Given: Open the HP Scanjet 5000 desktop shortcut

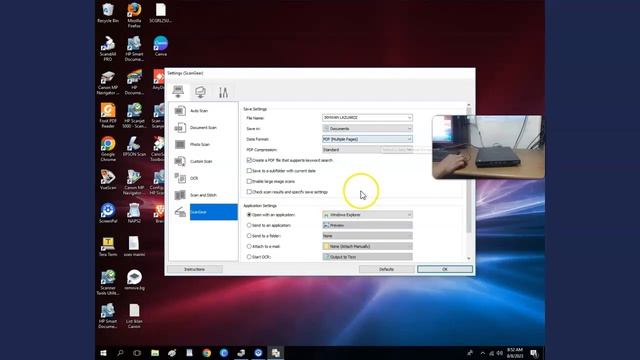Looking at the screenshot, I should pyautogui.click(x=134, y=116).
